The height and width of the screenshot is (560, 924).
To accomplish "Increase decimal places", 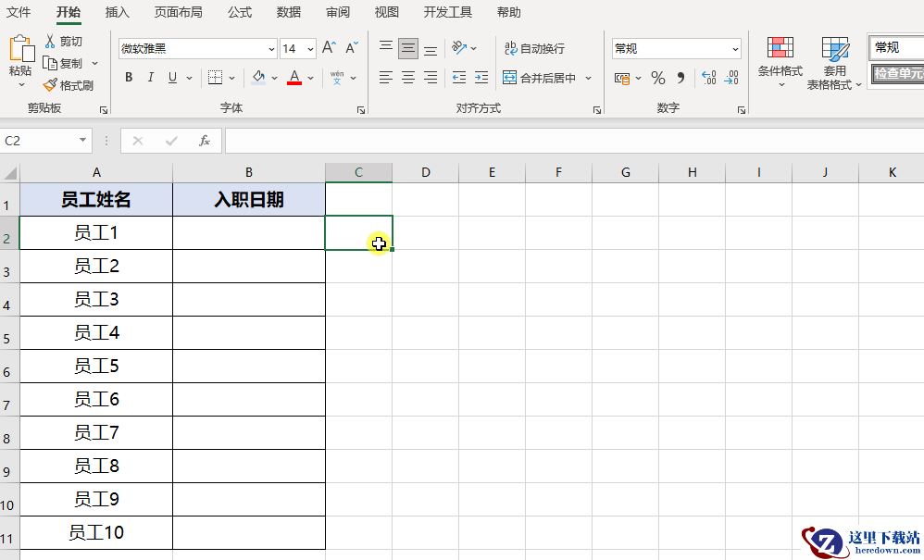I will point(709,77).
